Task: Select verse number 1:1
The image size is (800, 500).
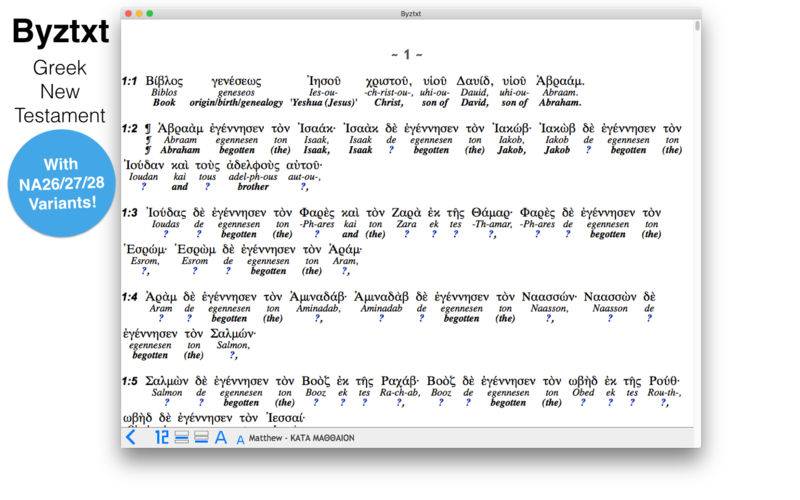Action: [130, 81]
